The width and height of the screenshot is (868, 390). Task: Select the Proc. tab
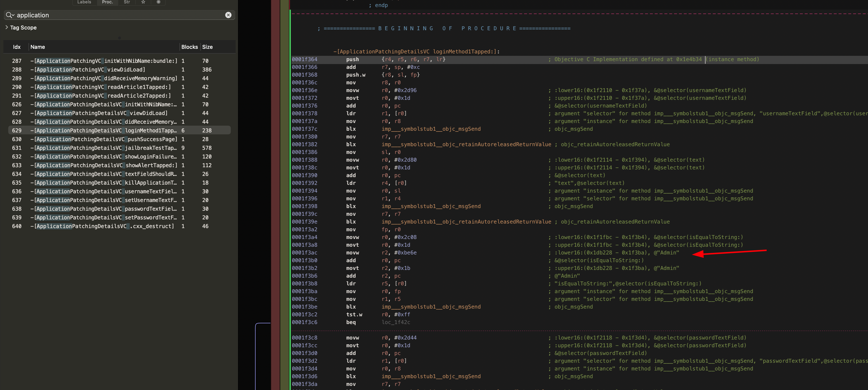[x=107, y=2]
